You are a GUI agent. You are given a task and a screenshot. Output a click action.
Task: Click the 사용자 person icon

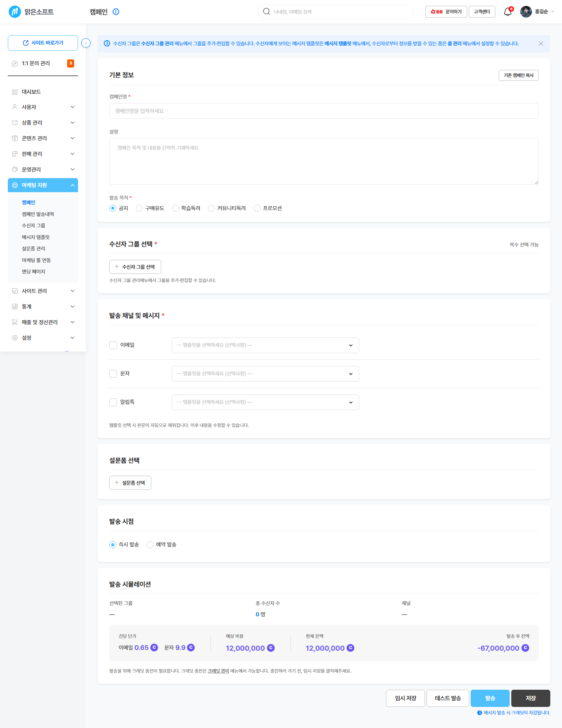(15, 107)
